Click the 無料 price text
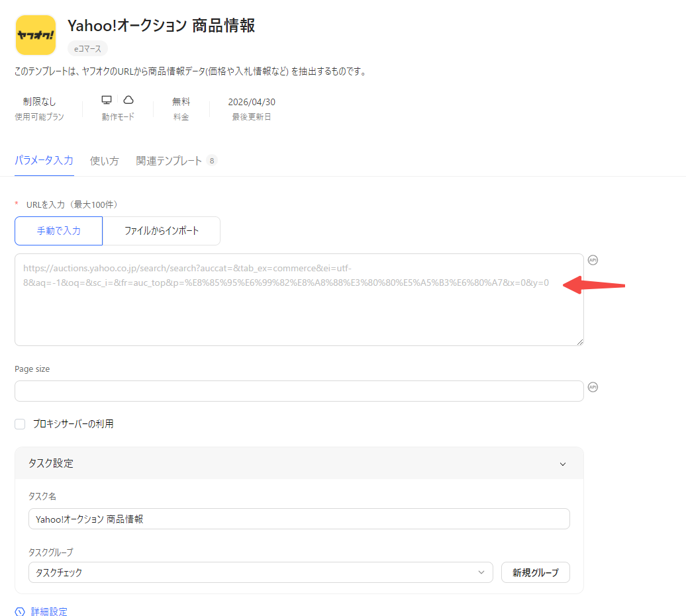Screen dimensions: 686x616 coord(181,102)
